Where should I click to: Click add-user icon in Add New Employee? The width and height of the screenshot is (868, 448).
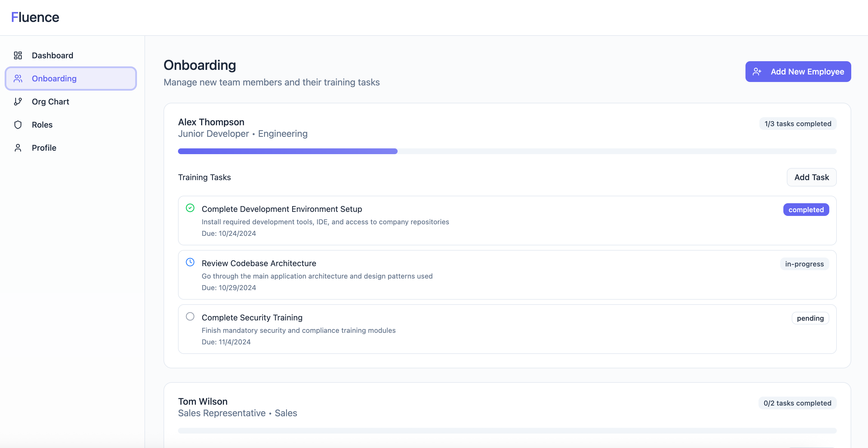[757, 71]
